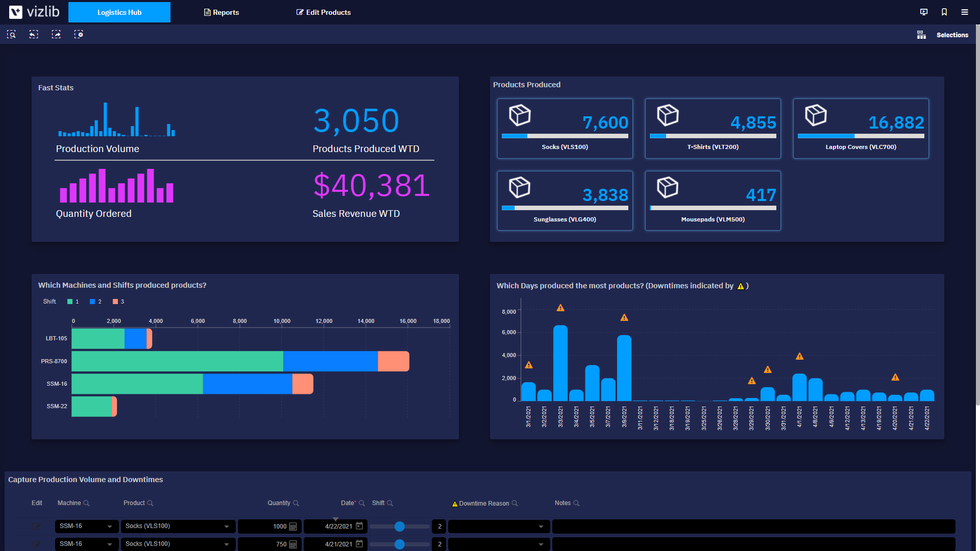Select the Sunglasses (VLG400) product card
This screenshot has width=980, height=551.
click(x=565, y=201)
